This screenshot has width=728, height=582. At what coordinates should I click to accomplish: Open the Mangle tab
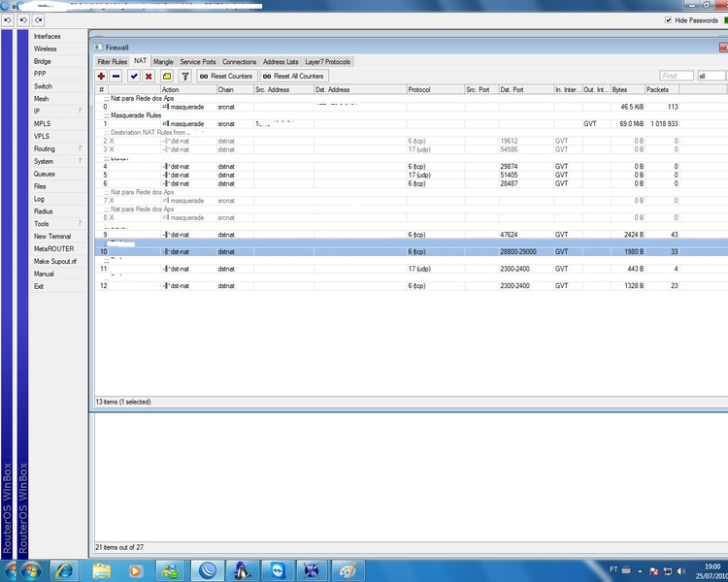coord(163,62)
